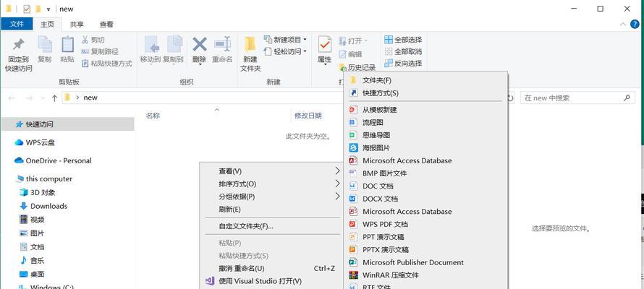
Task: Choose BMP 图片文件 in the submenu
Action: [x=425, y=173]
